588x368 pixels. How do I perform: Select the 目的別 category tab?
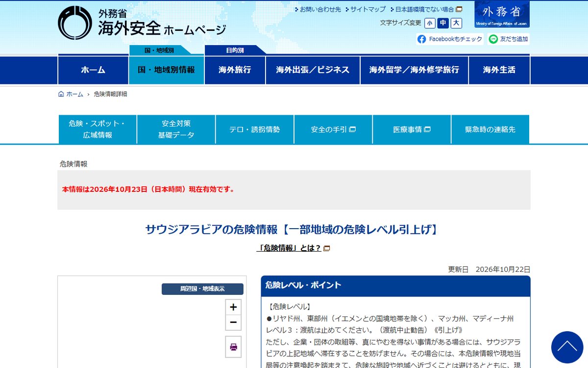pos(235,50)
